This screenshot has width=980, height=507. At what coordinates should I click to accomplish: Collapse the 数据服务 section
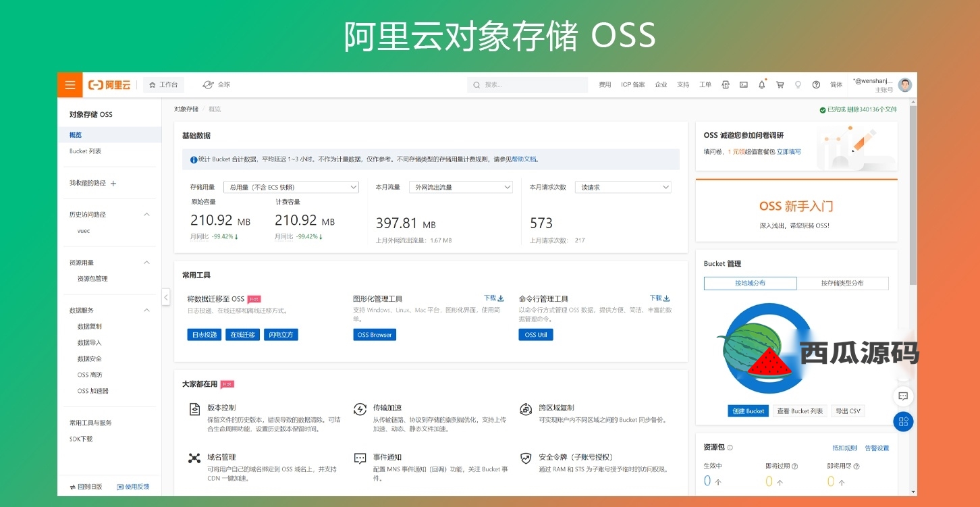pos(147,311)
